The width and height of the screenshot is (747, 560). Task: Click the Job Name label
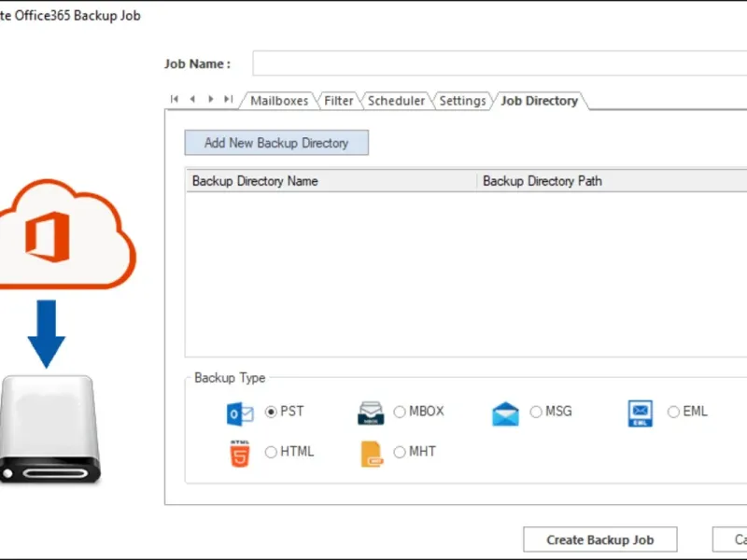click(x=197, y=63)
